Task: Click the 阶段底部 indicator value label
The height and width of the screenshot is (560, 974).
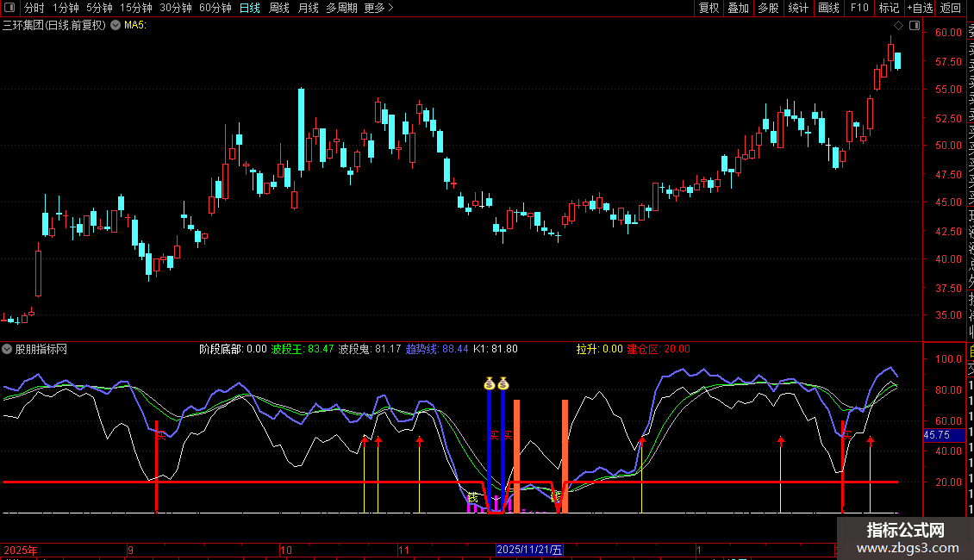Action: (233, 349)
